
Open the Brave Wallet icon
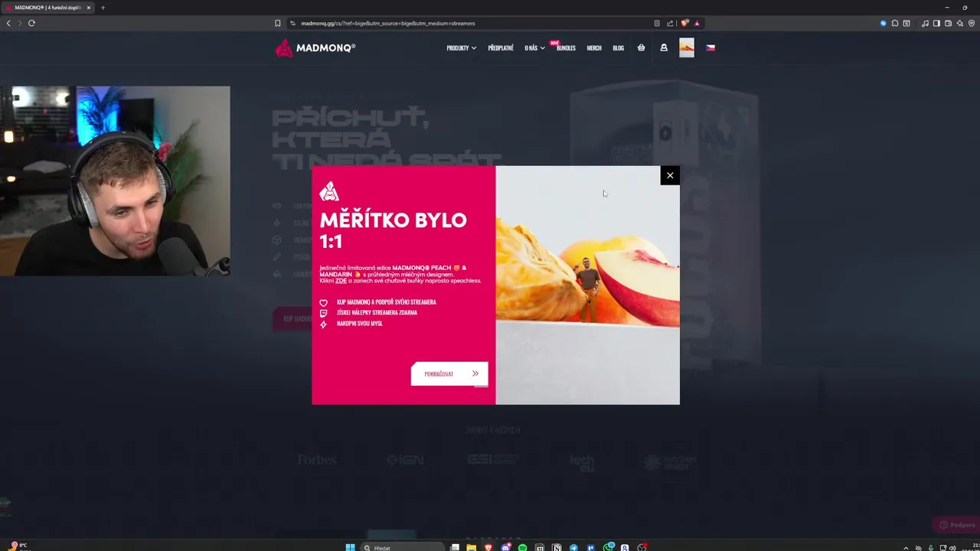click(x=948, y=23)
